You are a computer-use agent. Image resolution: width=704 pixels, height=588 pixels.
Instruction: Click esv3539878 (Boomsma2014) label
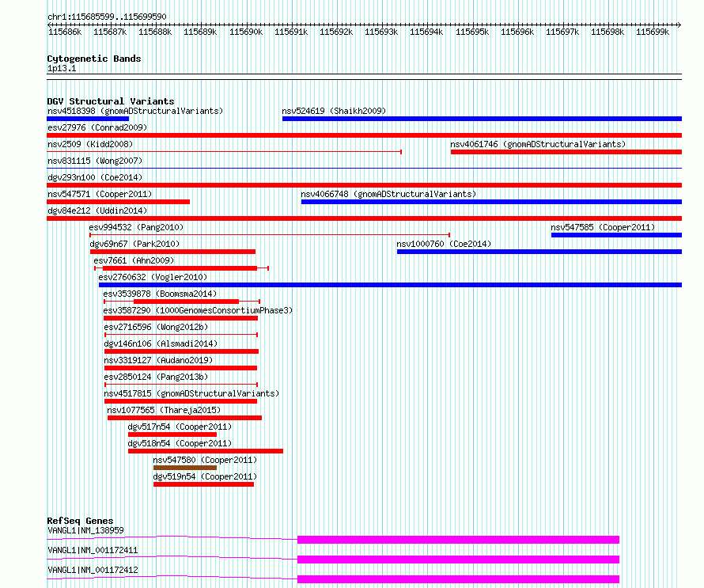click(x=160, y=294)
